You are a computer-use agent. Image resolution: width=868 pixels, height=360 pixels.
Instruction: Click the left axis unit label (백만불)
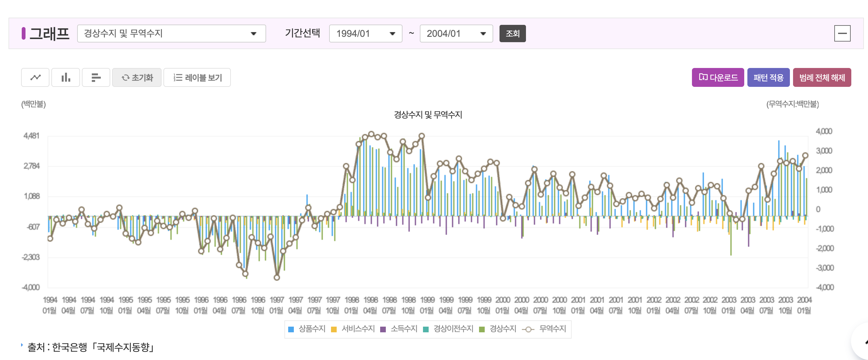click(33, 104)
